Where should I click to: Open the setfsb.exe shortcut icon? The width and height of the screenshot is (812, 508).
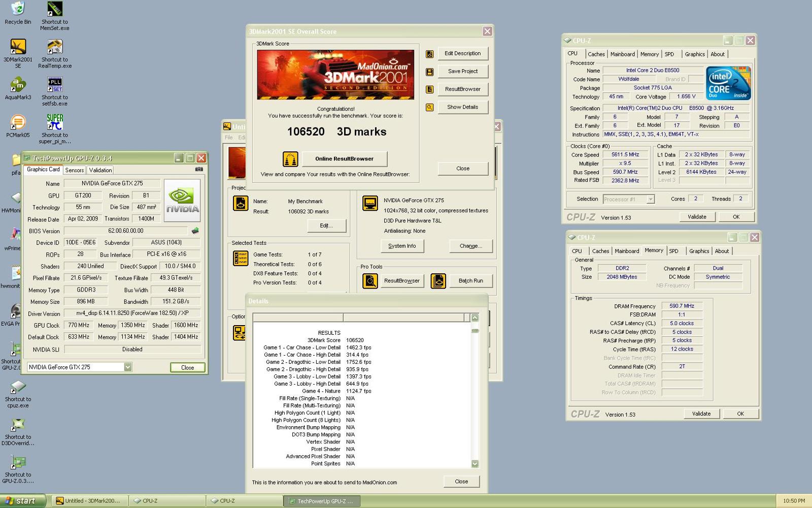(x=55, y=84)
